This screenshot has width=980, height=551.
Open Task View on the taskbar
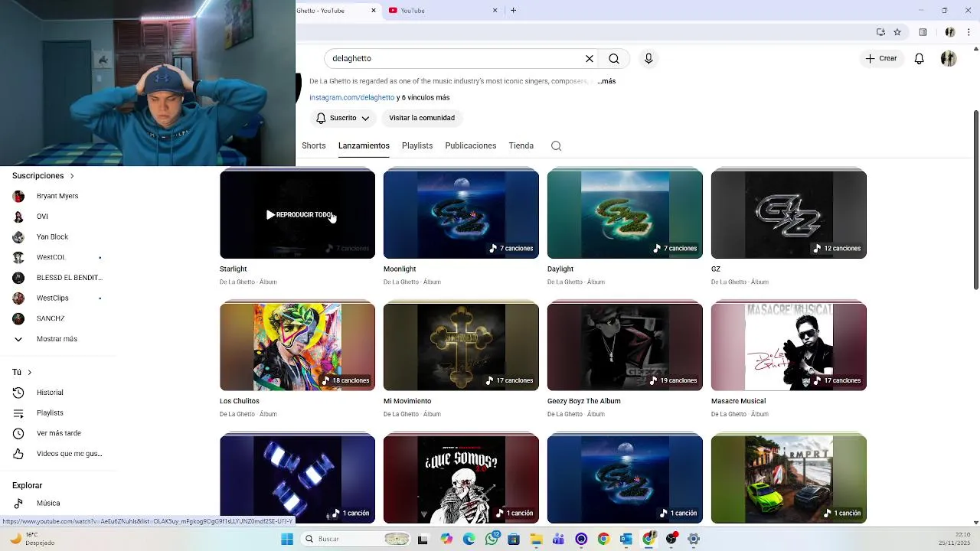pos(423,539)
